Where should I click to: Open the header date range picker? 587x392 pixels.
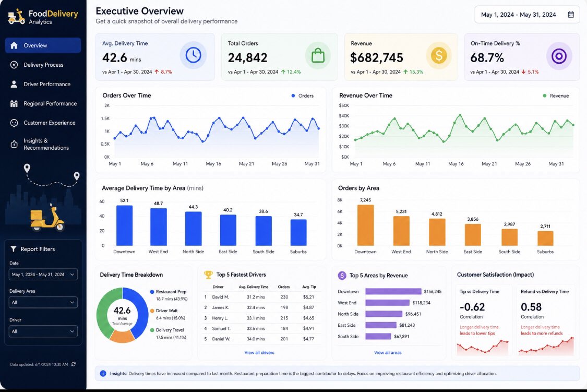point(527,15)
